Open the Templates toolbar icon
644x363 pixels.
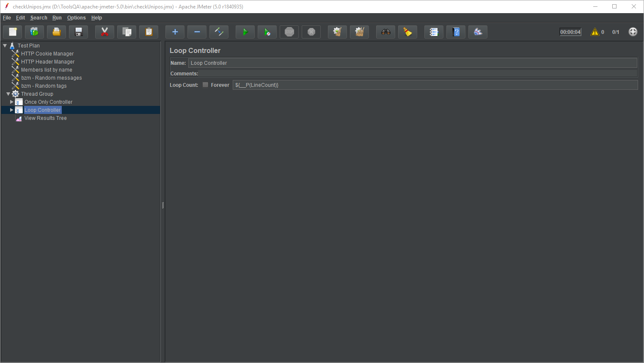click(34, 32)
